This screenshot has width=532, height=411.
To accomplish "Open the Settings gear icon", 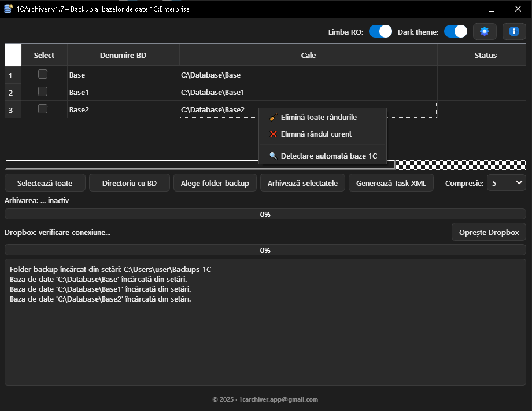I will [x=485, y=31].
